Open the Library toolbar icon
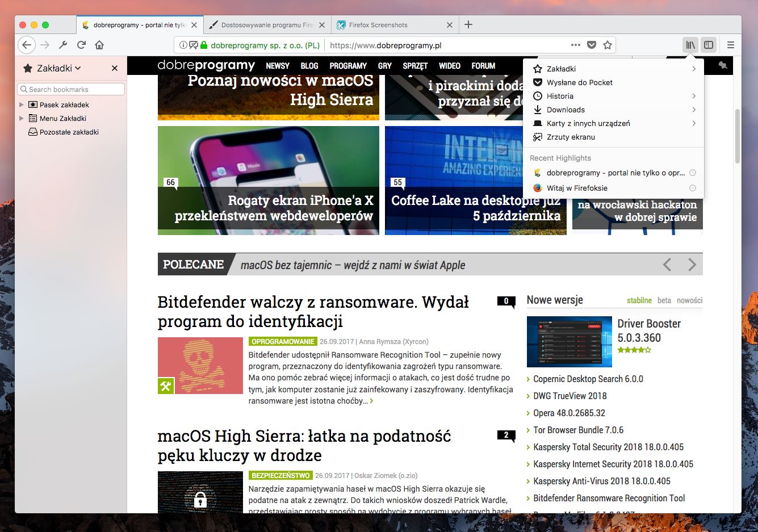 690,45
